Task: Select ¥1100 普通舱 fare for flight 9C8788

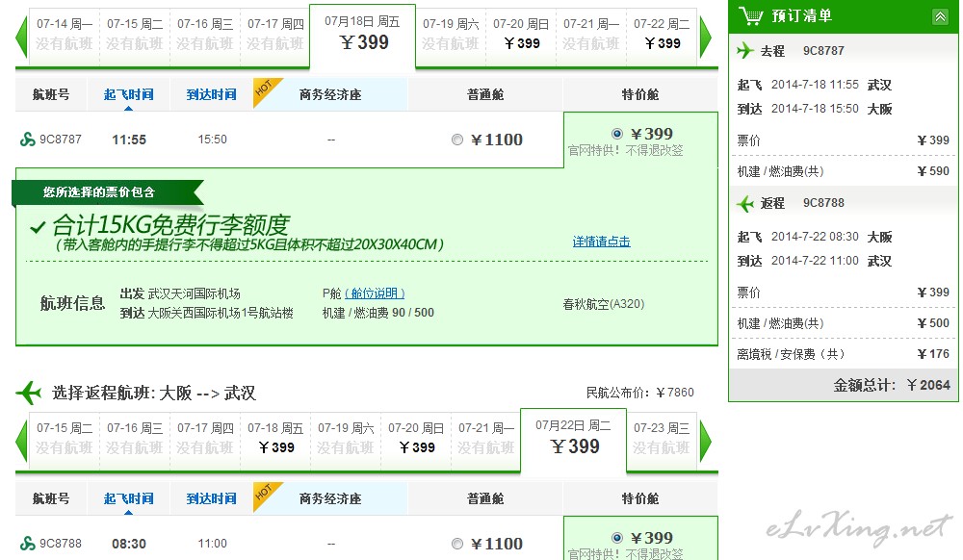Action: point(457,545)
